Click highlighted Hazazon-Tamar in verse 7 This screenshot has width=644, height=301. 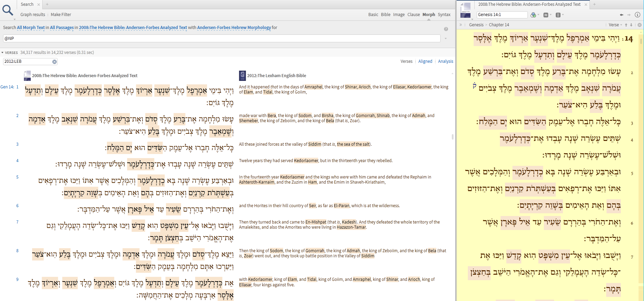coord(351,227)
